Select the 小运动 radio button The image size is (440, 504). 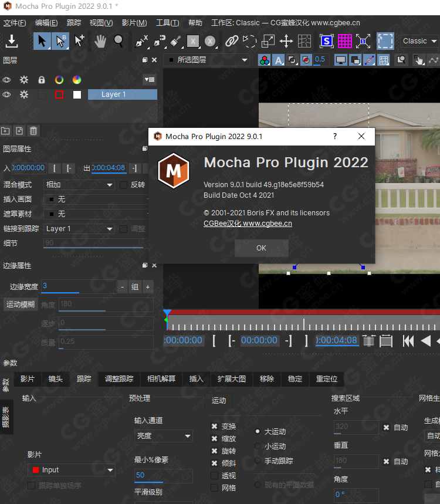pos(258,446)
